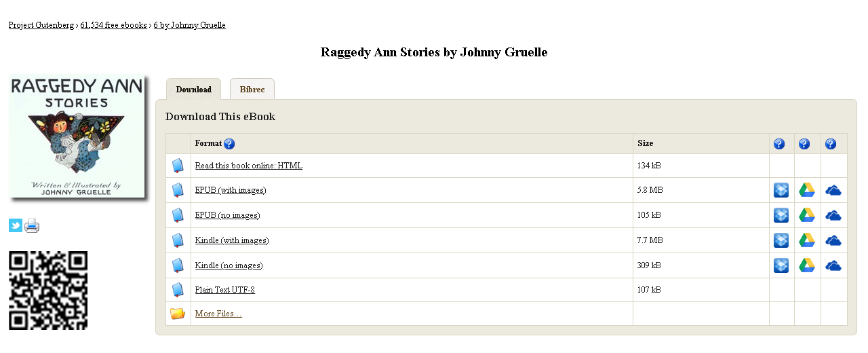Open the More Files link

click(218, 314)
